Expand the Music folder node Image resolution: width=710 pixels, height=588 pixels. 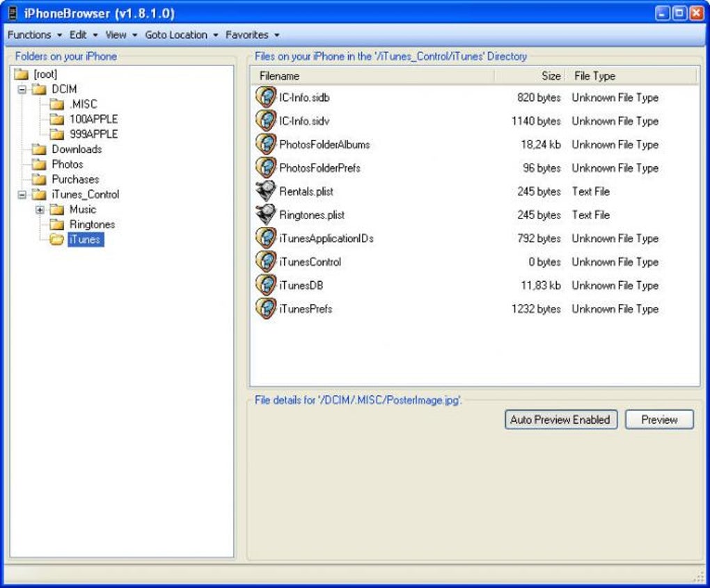click(40, 209)
